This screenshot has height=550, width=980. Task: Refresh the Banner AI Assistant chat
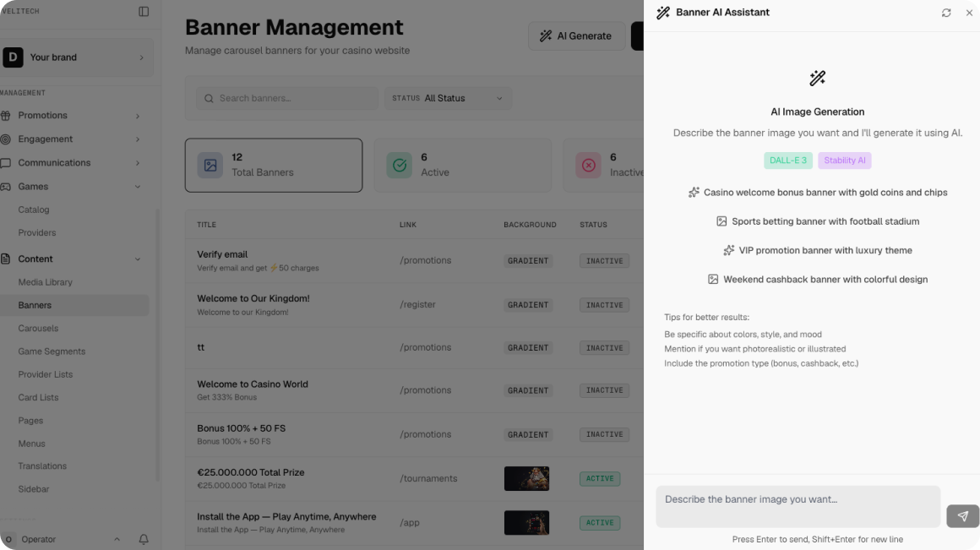click(x=946, y=13)
